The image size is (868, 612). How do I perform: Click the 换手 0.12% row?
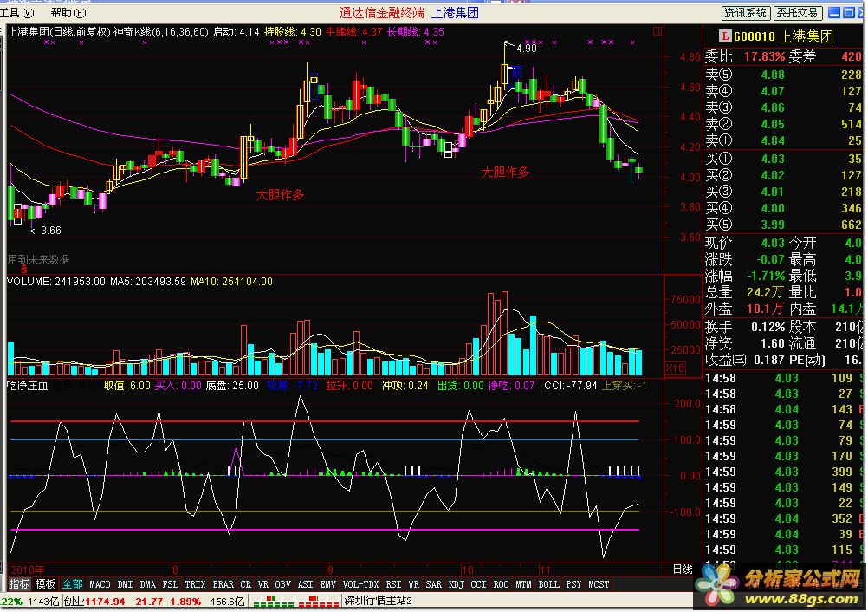click(x=744, y=328)
